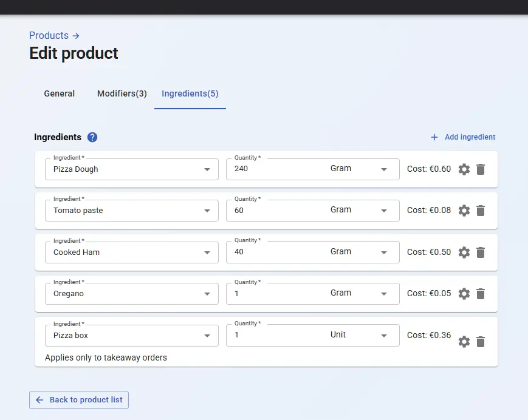Click Add ingredient button
Image resolution: width=528 pixels, height=420 pixels.
point(463,137)
